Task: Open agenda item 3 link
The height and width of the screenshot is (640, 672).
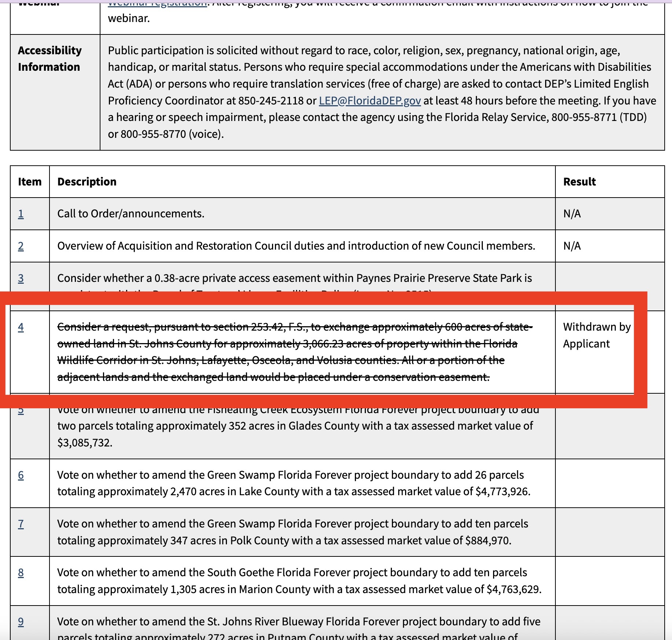Action: [21, 278]
